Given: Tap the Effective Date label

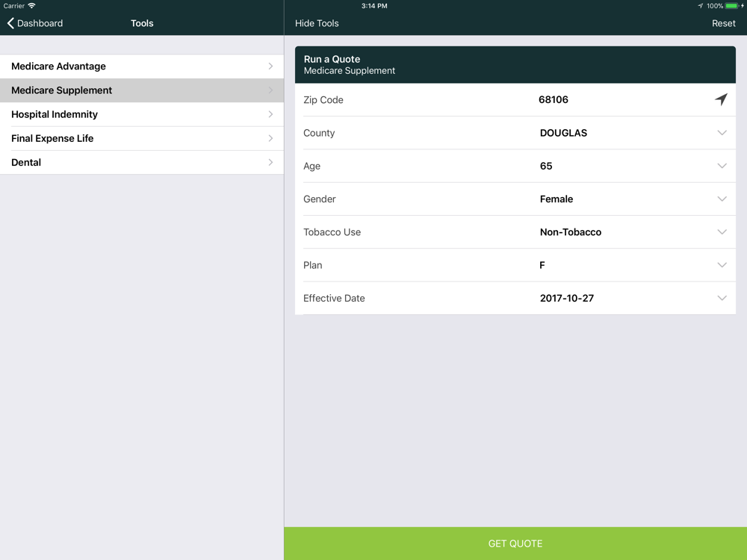Looking at the screenshot, I should click(334, 298).
